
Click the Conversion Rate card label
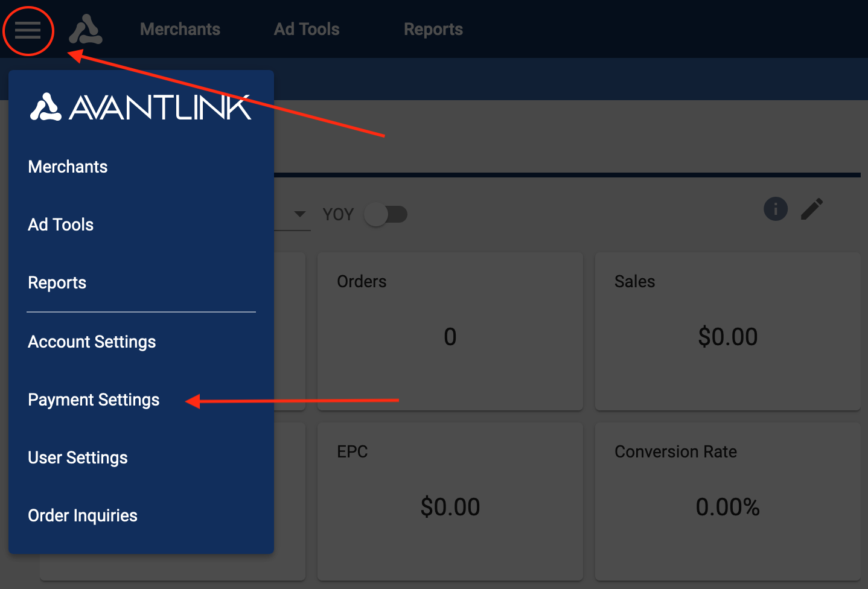coord(675,451)
